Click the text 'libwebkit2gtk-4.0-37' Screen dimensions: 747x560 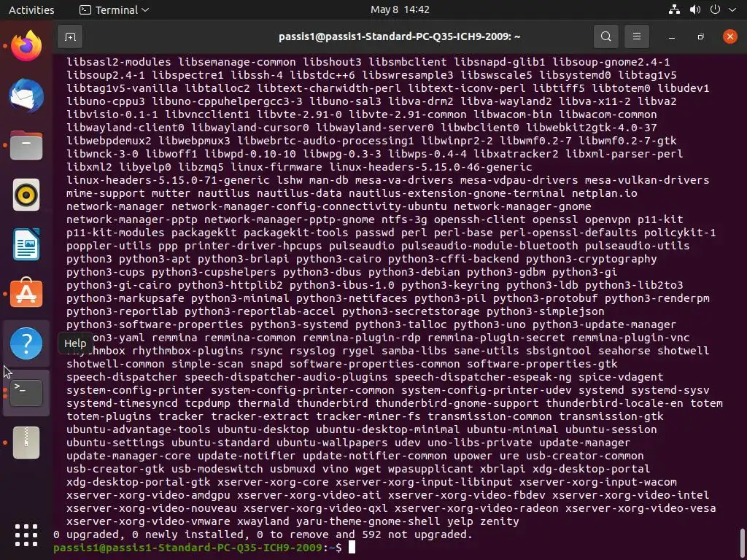(591, 128)
